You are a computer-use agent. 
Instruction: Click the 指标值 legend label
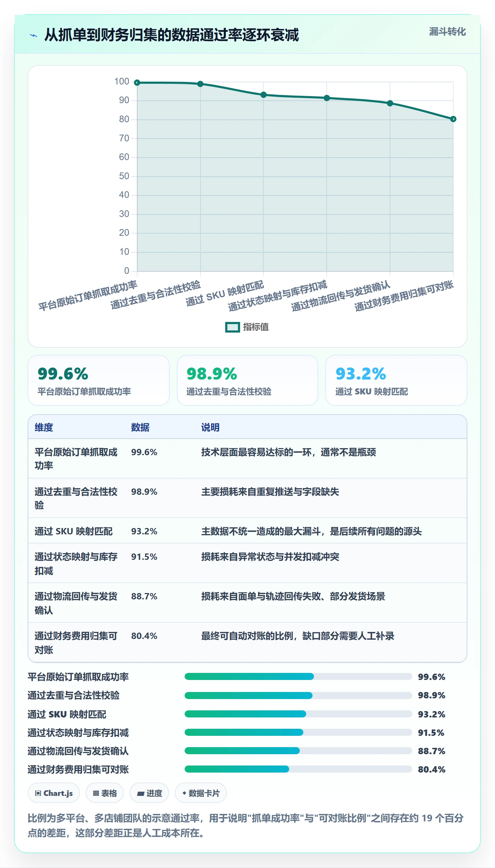coord(256,327)
